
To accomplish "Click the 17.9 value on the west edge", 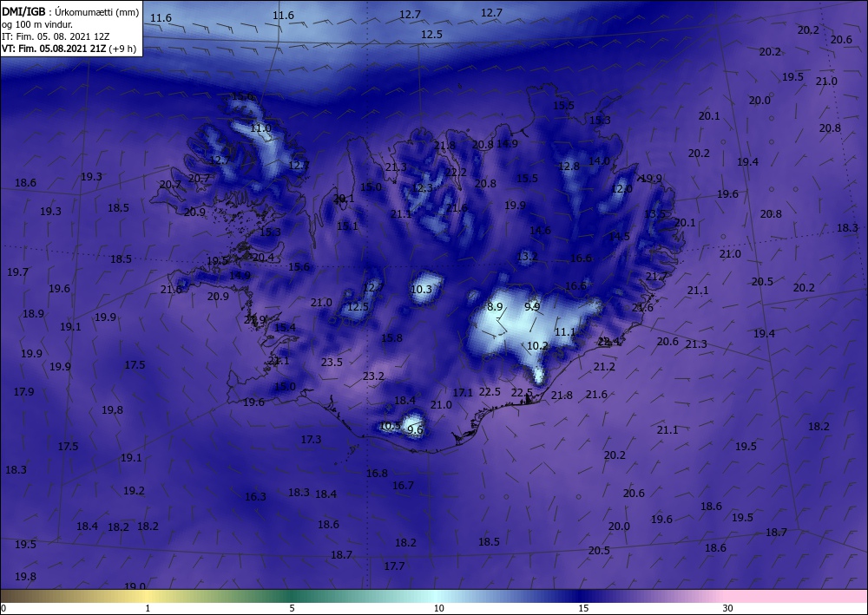I will point(23,392).
